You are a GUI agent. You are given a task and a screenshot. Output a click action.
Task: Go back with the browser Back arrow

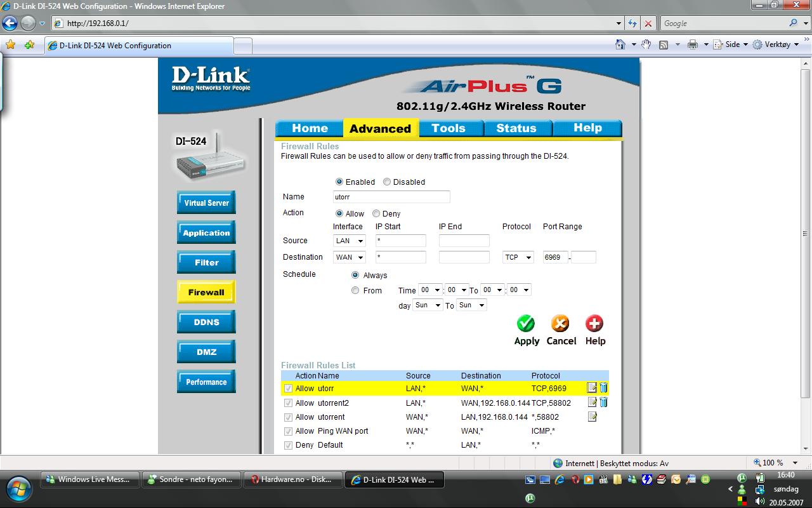click(10, 23)
